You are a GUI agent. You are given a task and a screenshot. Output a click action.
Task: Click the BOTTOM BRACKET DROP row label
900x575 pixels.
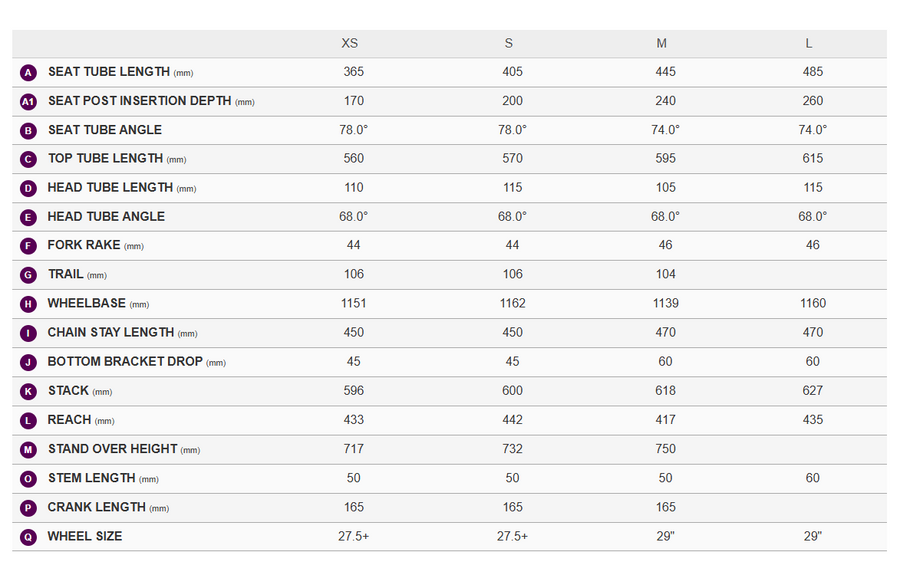[x=125, y=362]
